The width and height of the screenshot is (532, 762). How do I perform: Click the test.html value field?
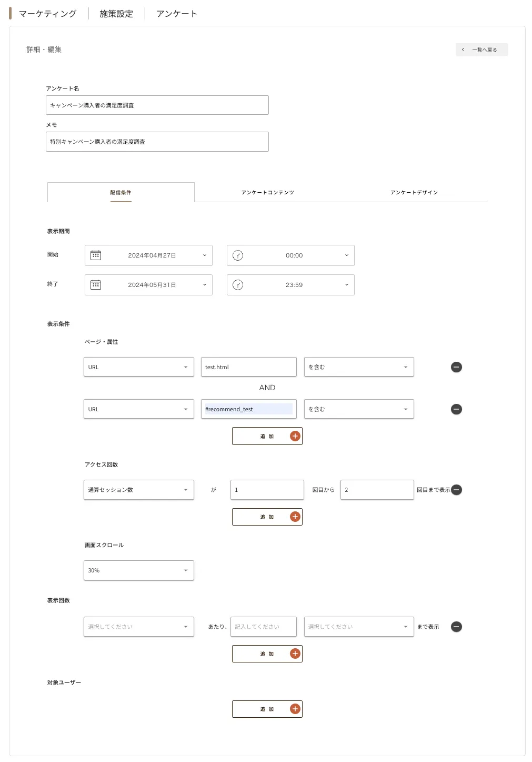point(249,367)
